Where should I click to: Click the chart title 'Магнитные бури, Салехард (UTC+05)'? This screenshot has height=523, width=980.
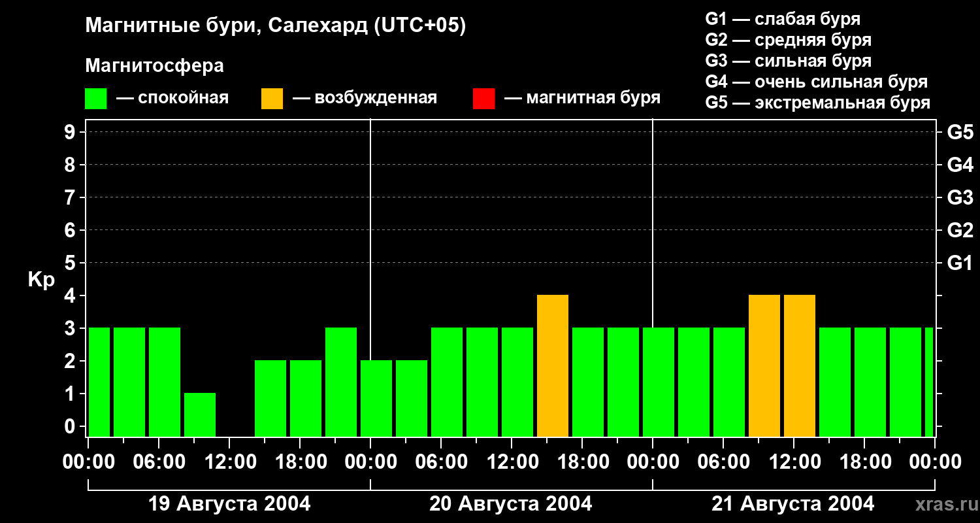[276, 26]
